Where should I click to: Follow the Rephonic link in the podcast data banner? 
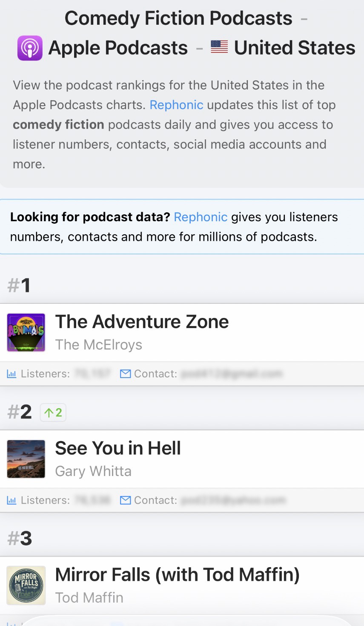click(201, 217)
